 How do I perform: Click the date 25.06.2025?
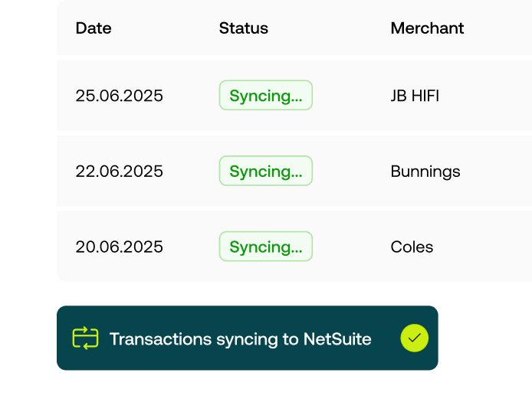[x=119, y=96]
